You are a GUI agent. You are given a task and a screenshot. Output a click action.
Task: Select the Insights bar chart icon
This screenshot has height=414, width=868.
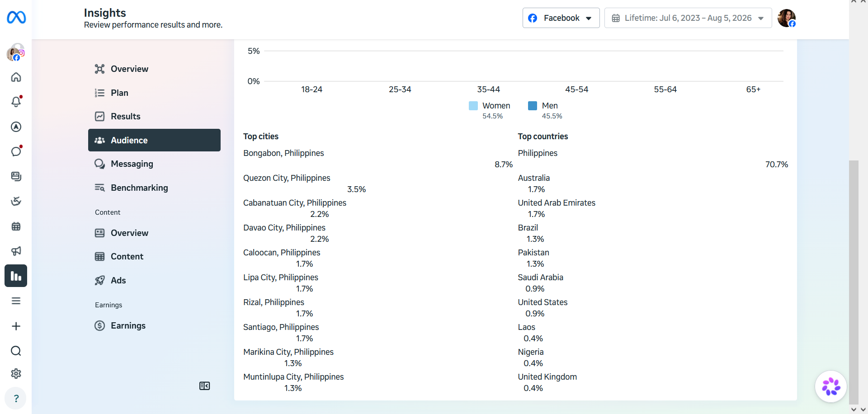tap(16, 276)
